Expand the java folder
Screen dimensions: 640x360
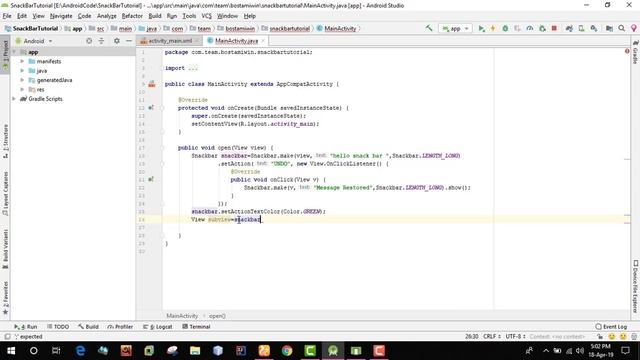[x=22, y=71]
